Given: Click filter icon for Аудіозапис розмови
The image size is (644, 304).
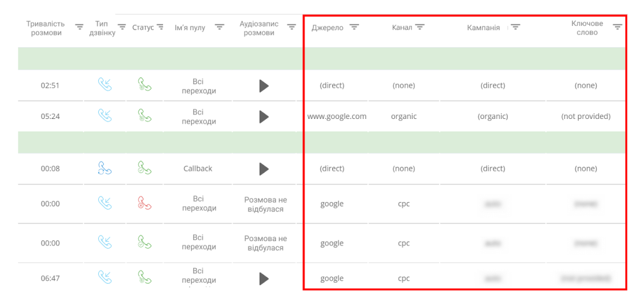Looking at the screenshot, I should pos(292,27).
